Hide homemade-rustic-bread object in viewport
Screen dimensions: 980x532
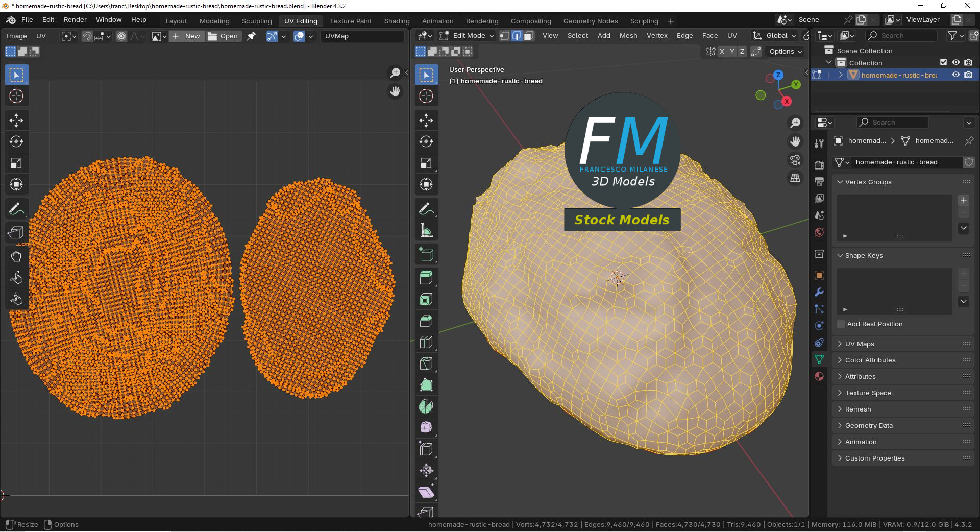click(x=956, y=75)
